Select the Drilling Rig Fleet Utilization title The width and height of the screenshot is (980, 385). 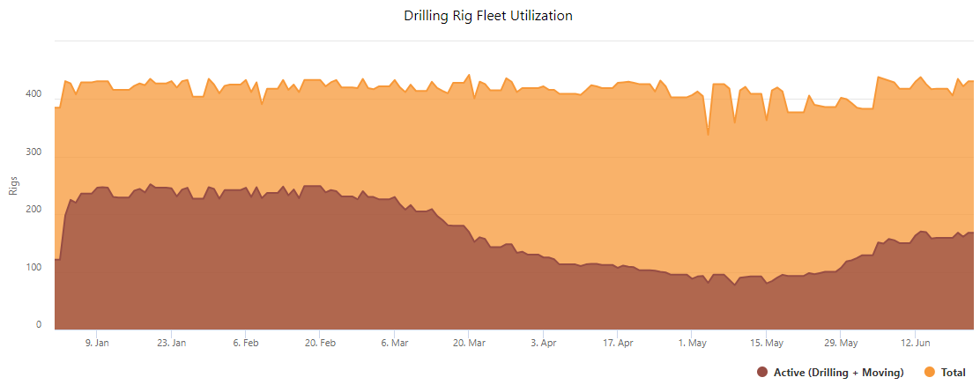(x=488, y=16)
